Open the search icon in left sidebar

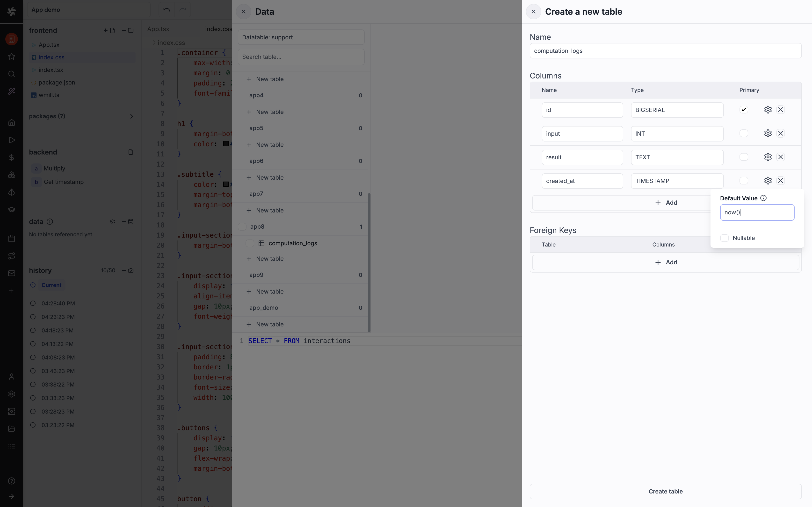(x=11, y=74)
